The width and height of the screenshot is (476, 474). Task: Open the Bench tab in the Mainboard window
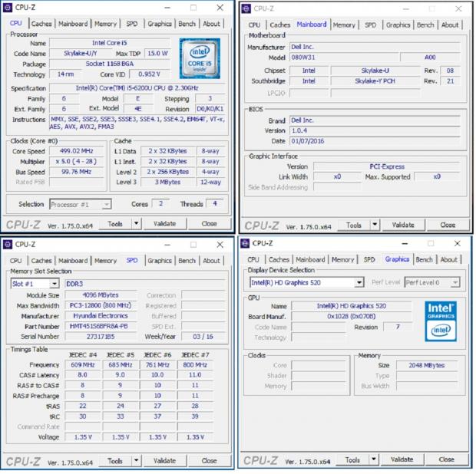coord(425,25)
